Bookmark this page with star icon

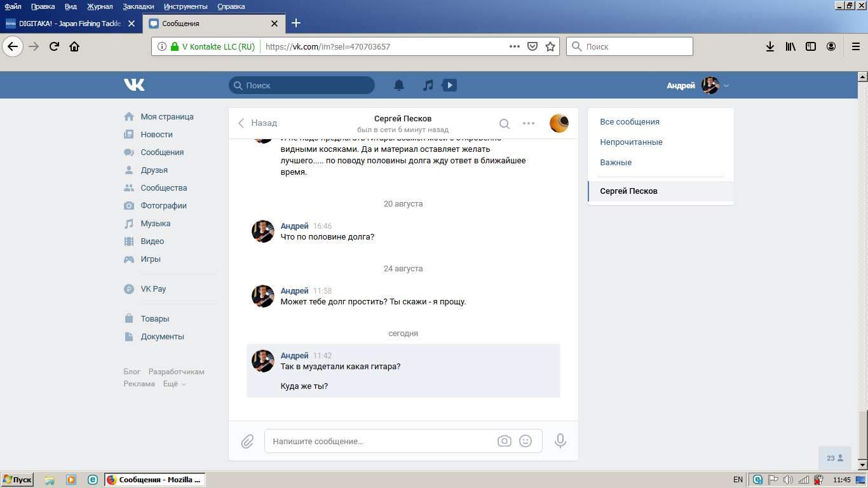click(x=550, y=46)
